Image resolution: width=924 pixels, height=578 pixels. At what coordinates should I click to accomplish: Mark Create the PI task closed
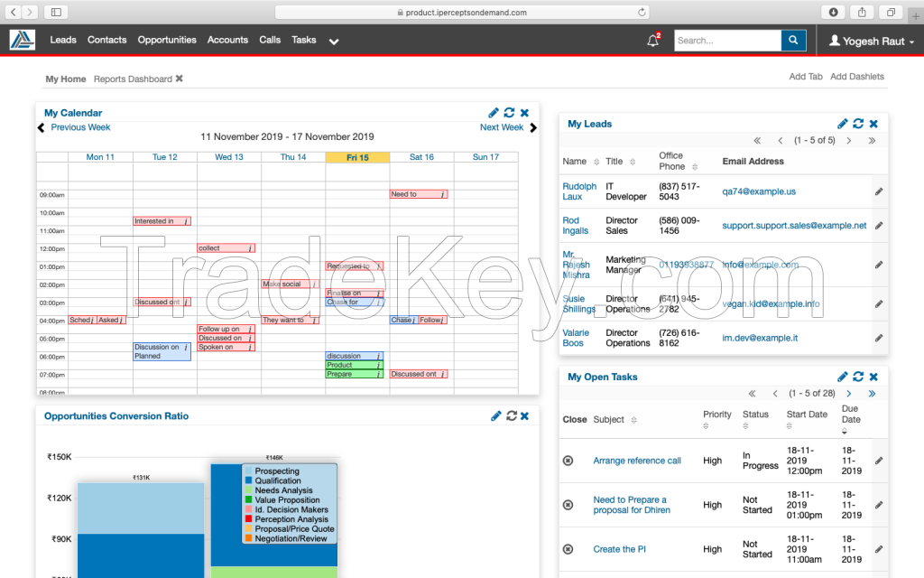[x=568, y=549]
